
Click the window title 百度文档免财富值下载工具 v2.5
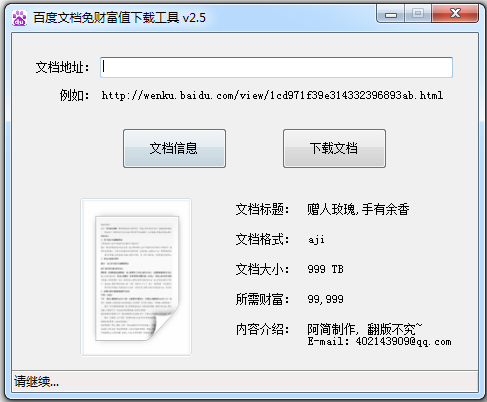[119, 18]
